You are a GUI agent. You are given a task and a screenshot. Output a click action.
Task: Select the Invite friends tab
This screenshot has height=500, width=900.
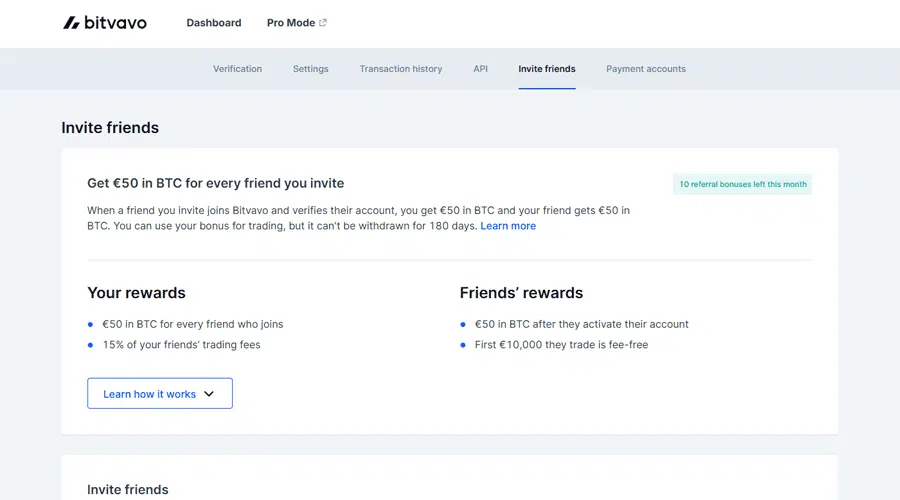pos(546,69)
